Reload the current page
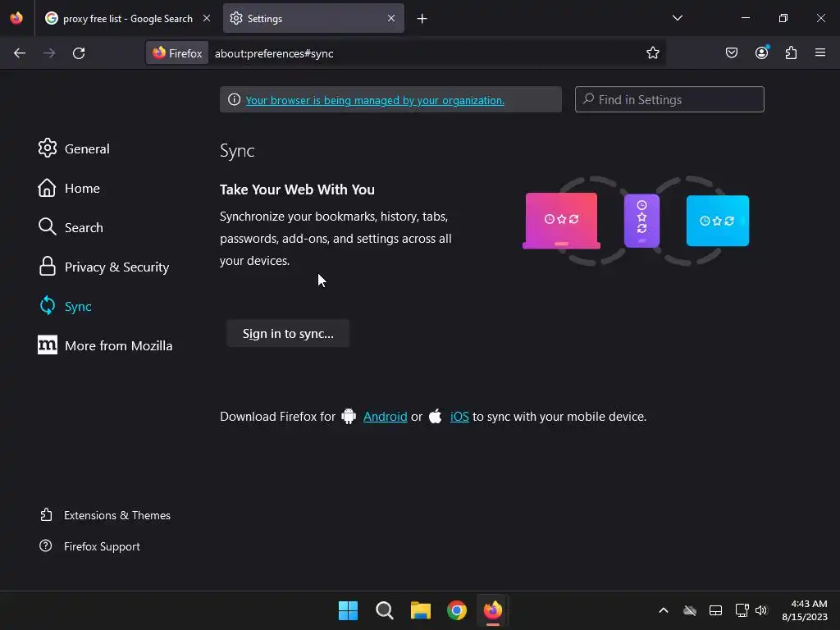 (x=79, y=53)
